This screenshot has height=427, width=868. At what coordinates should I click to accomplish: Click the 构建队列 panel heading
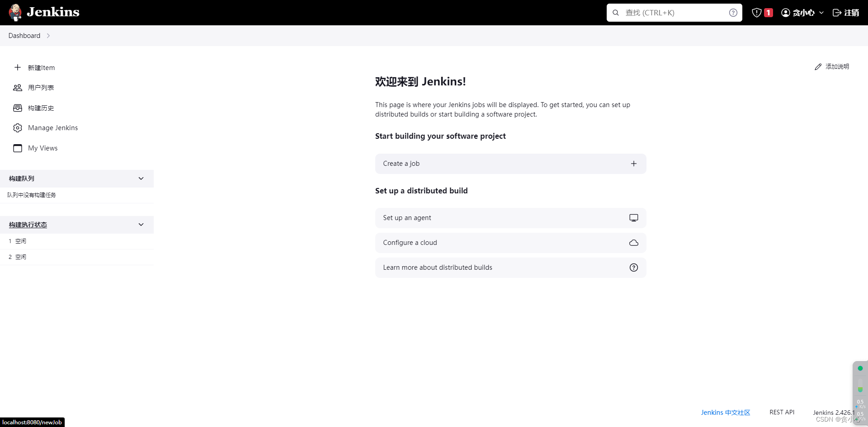click(x=22, y=178)
